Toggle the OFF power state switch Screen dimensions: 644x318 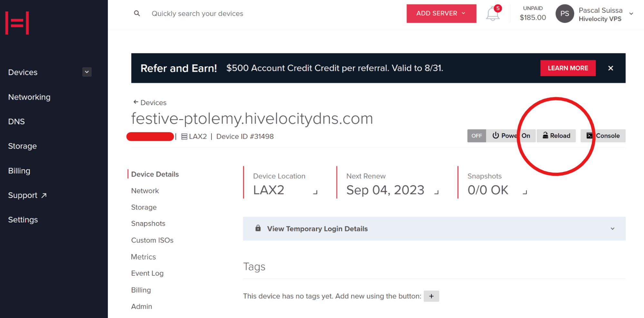(x=476, y=136)
